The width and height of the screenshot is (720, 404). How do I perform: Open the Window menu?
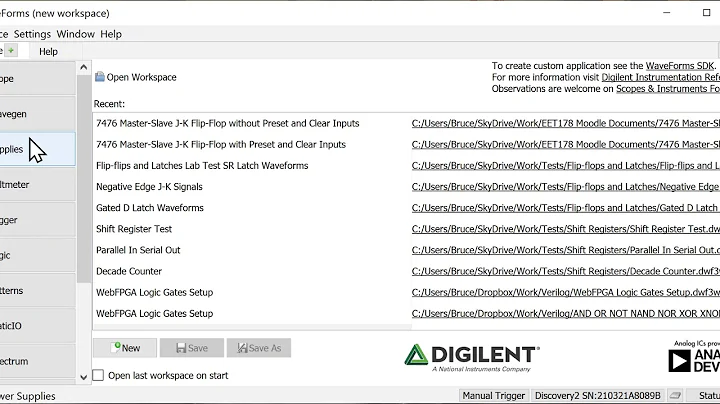75,34
